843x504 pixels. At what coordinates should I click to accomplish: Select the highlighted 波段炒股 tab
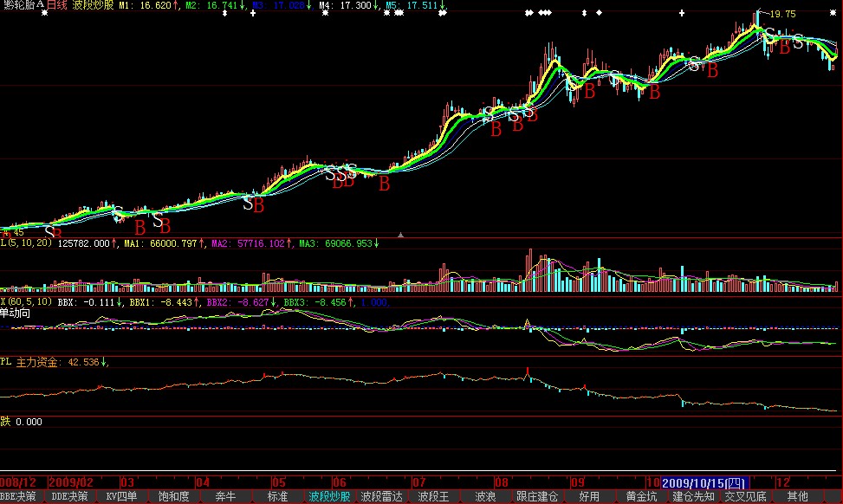(329, 497)
